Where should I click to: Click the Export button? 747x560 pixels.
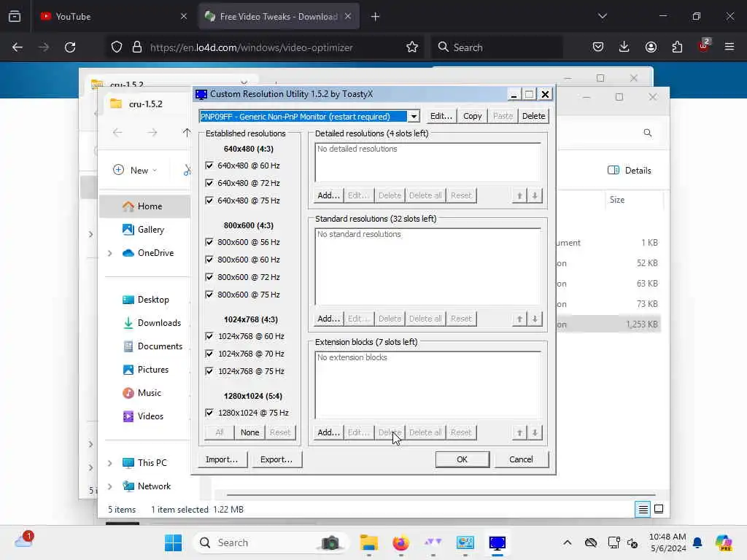click(x=276, y=459)
